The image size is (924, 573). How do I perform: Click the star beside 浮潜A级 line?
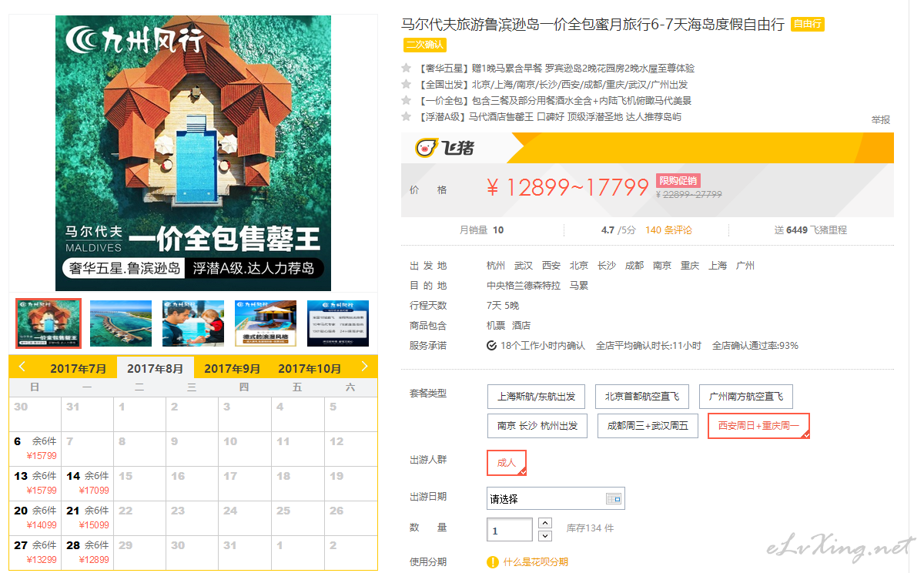point(407,116)
